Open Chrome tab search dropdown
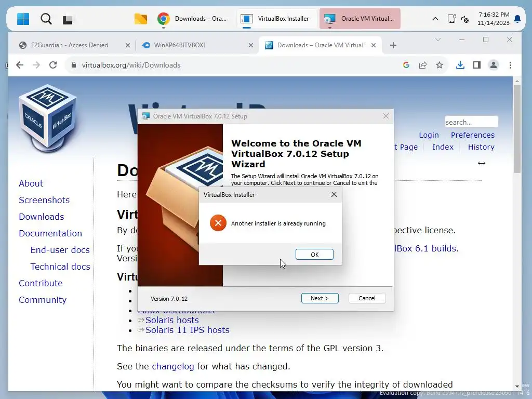 pos(438,39)
